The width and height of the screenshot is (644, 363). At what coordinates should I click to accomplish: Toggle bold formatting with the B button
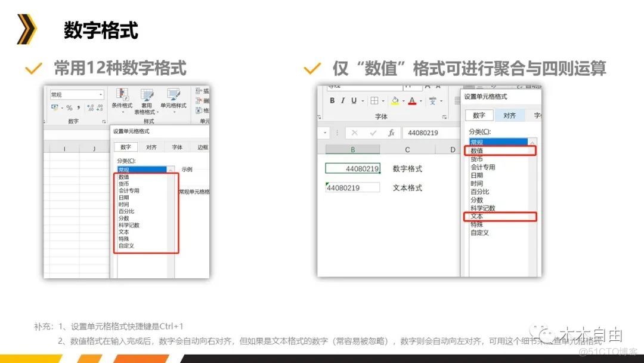pos(332,100)
